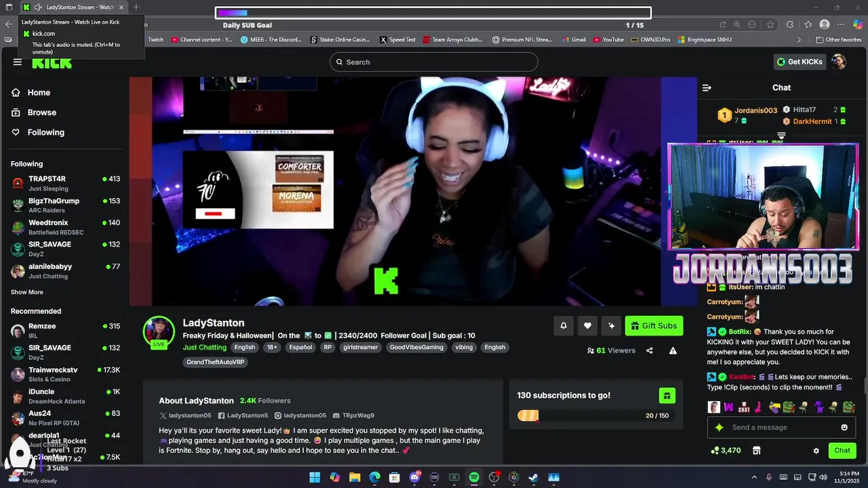This screenshot has width=868, height=488.
Task: Click the share icon next to viewers
Action: 649,350
